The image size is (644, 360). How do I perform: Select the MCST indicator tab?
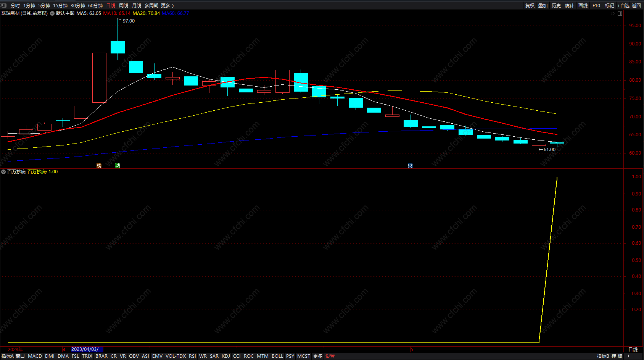pos(304,356)
